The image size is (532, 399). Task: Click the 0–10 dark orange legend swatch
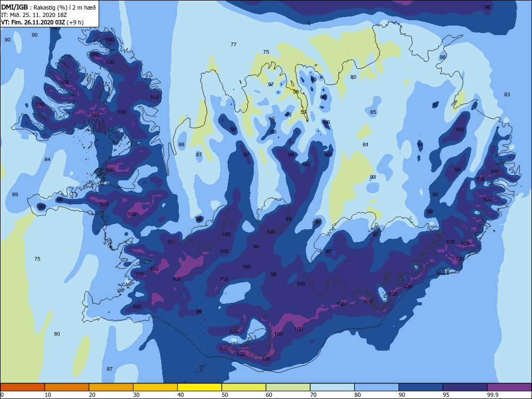(x=22, y=387)
